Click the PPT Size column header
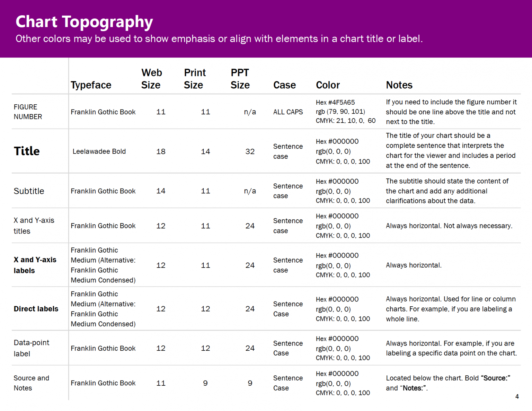This screenshot has width=532, height=411. click(240, 79)
